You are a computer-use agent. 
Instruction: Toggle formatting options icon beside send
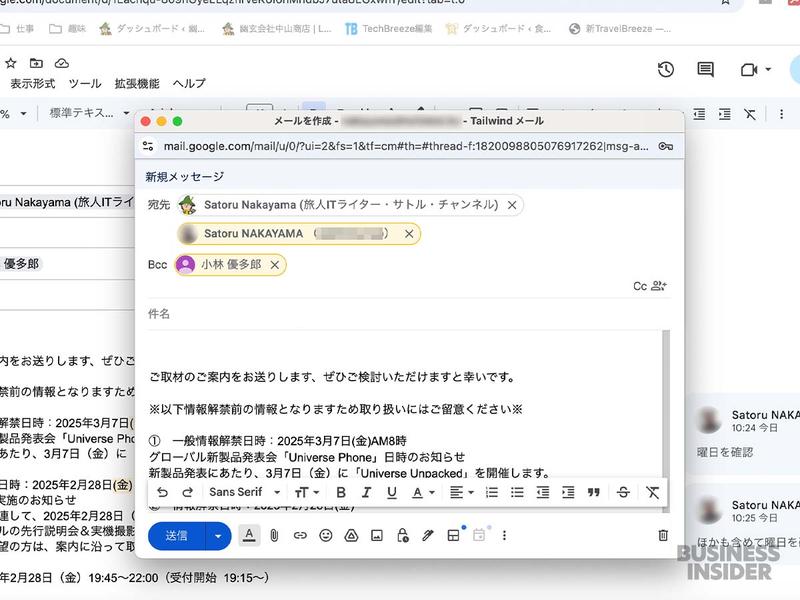249,535
